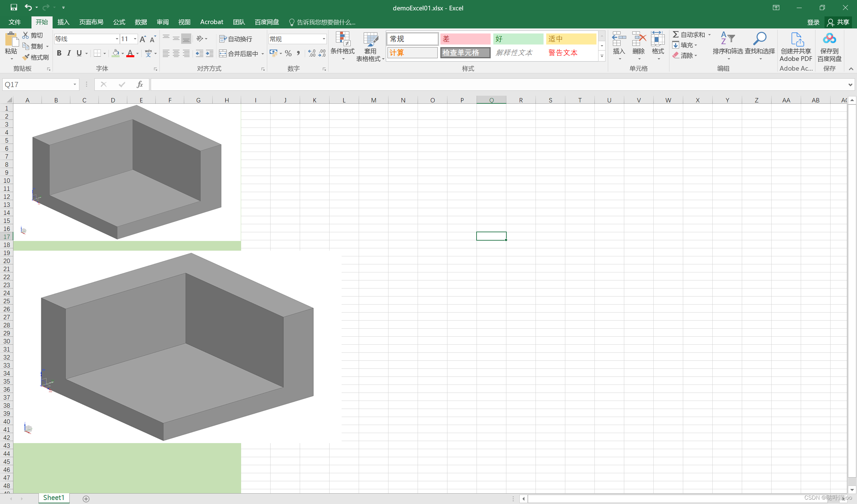Expand the number format combo box

tap(324, 39)
